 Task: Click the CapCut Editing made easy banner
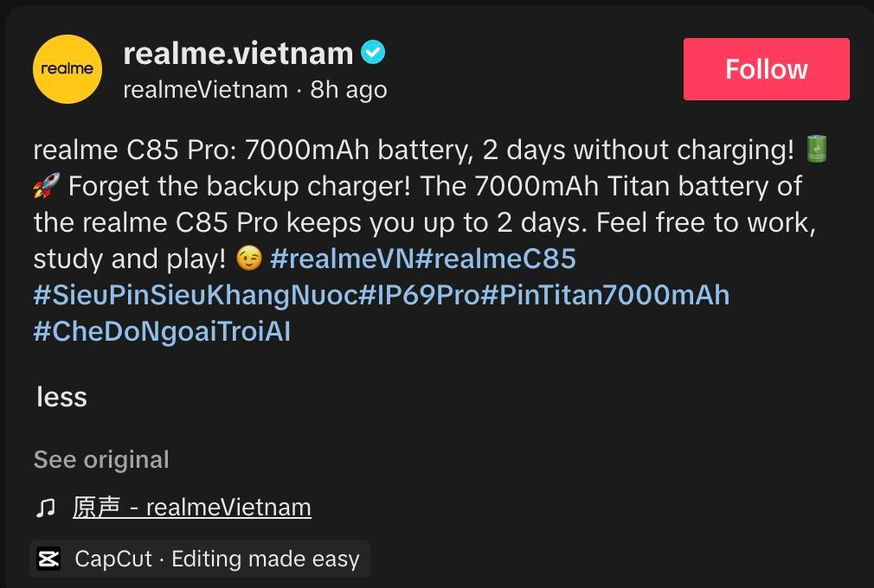click(x=199, y=559)
